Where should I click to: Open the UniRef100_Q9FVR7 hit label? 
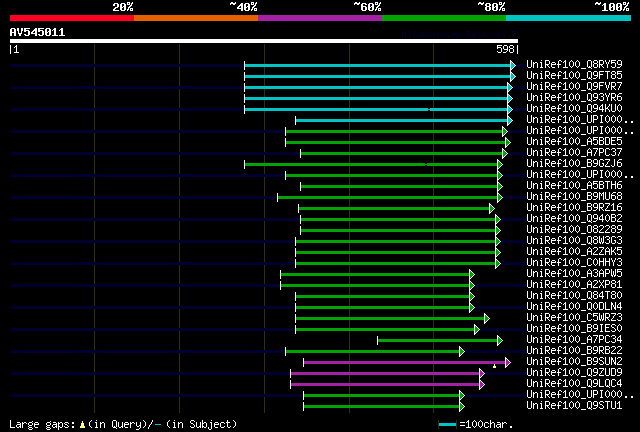574,87
